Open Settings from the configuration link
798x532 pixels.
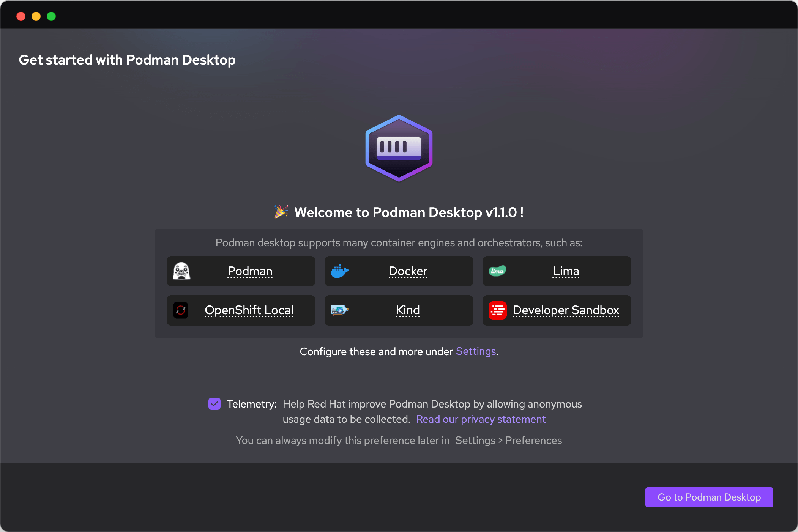pyautogui.click(x=476, y=351)
